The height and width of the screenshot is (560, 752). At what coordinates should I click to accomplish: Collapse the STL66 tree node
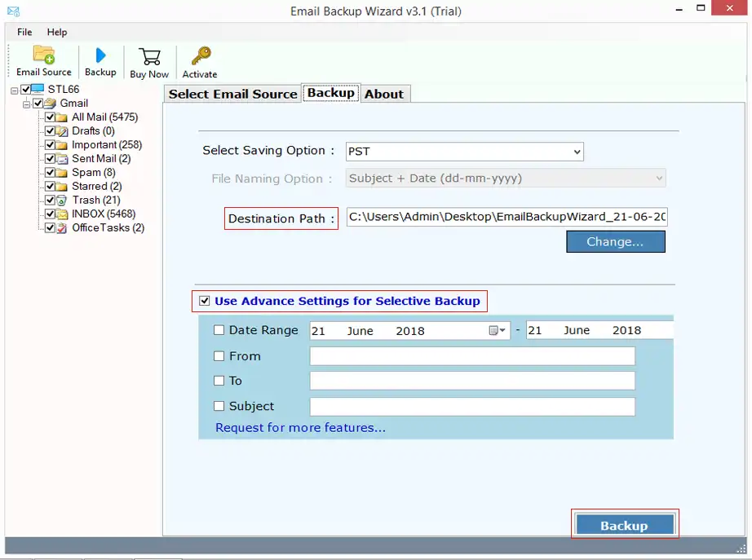point(15,90)
